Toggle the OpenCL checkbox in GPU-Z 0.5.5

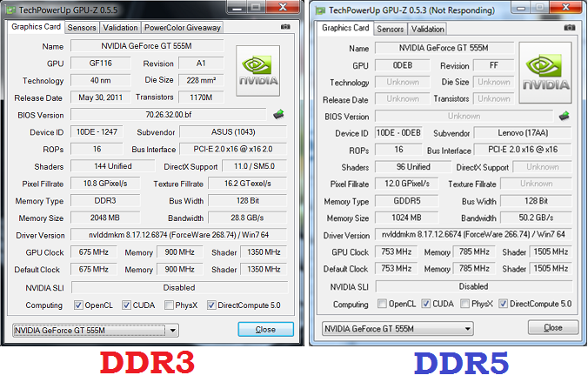click(x=78, y=305)
